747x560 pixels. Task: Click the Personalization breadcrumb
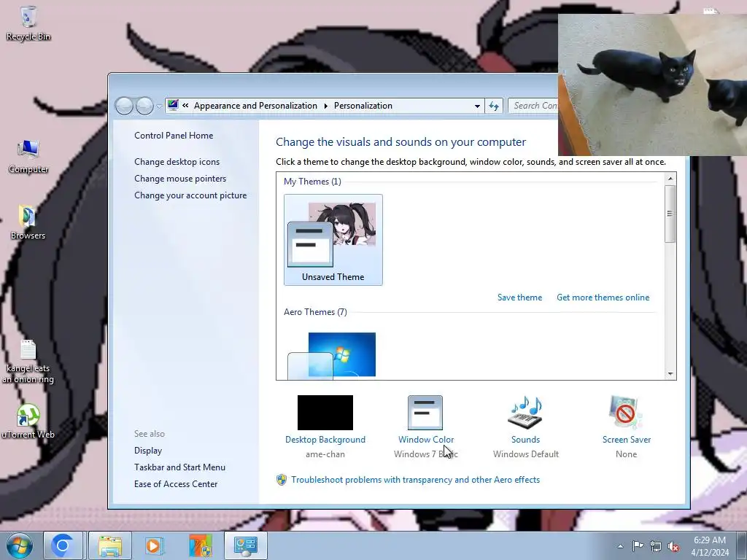[x=363, y=106]
